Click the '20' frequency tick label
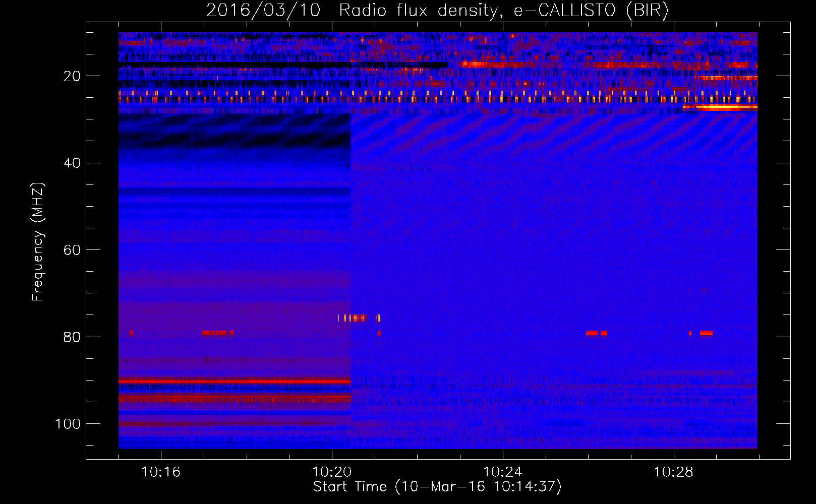The width and height of the screenshot is (816, 504). point(72,76)
